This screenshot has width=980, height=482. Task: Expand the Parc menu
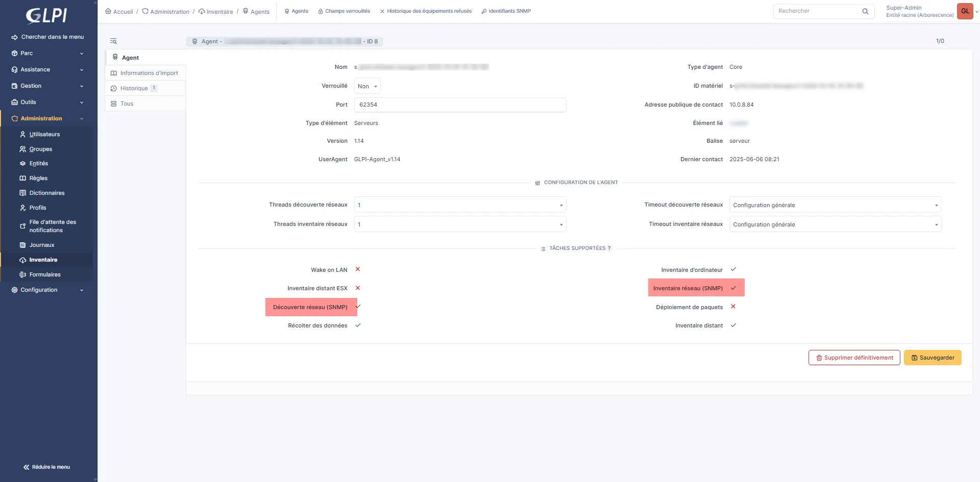(47, 53)
